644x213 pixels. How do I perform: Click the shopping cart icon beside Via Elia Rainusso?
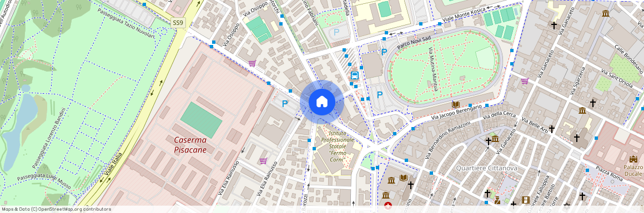(x=263, y=160)
